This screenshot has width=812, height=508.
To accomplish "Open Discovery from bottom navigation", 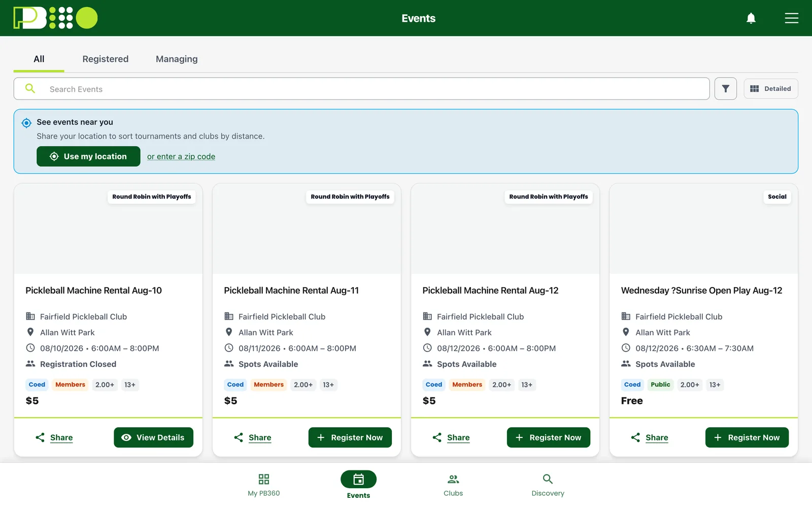I will click(x=548, y=485).
